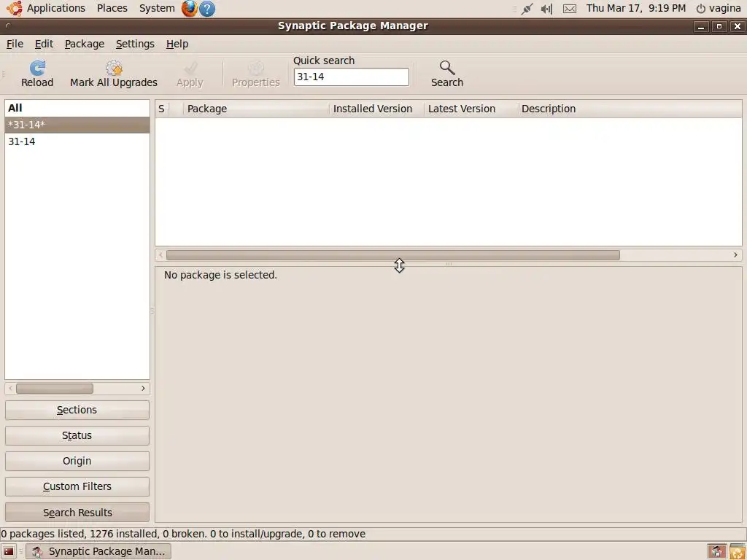Open the System menu in top panel
Viewport: 747px width, 560px height.
157,8
